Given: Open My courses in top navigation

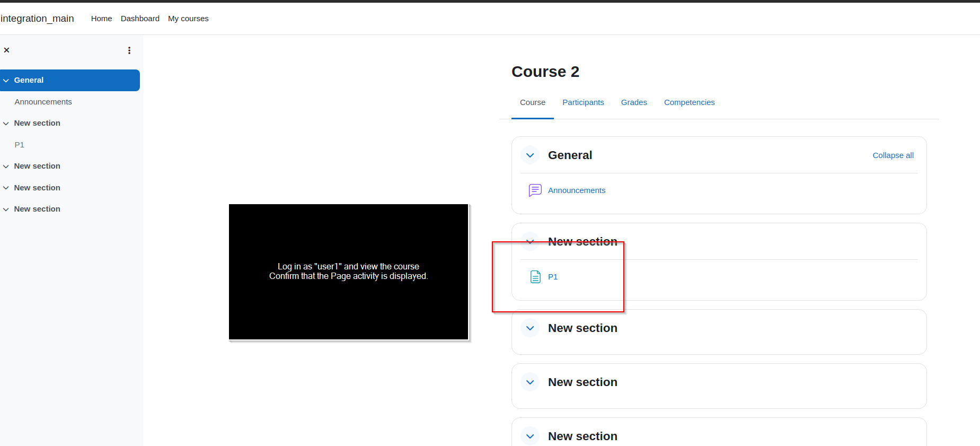Looking at the screenshot, I should click(x=188, y=19).
